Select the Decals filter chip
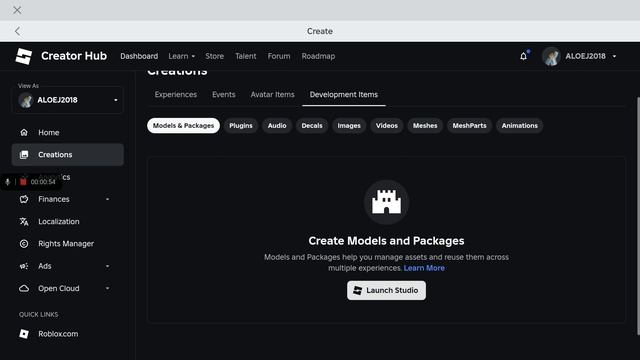 (312, 126)
